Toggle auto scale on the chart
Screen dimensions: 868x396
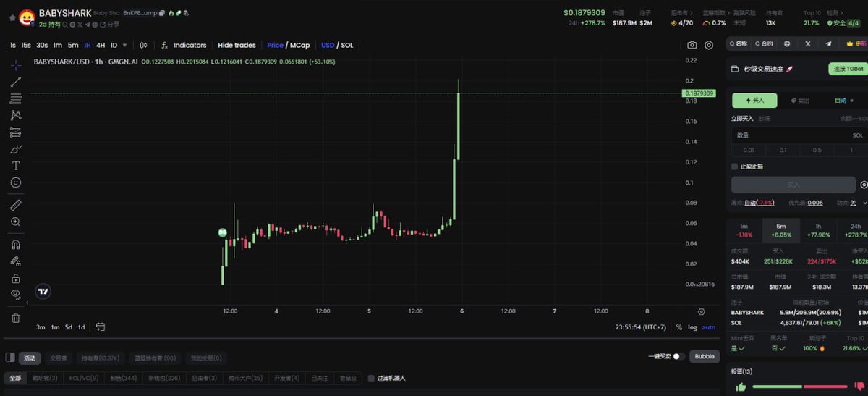point(709,327)
